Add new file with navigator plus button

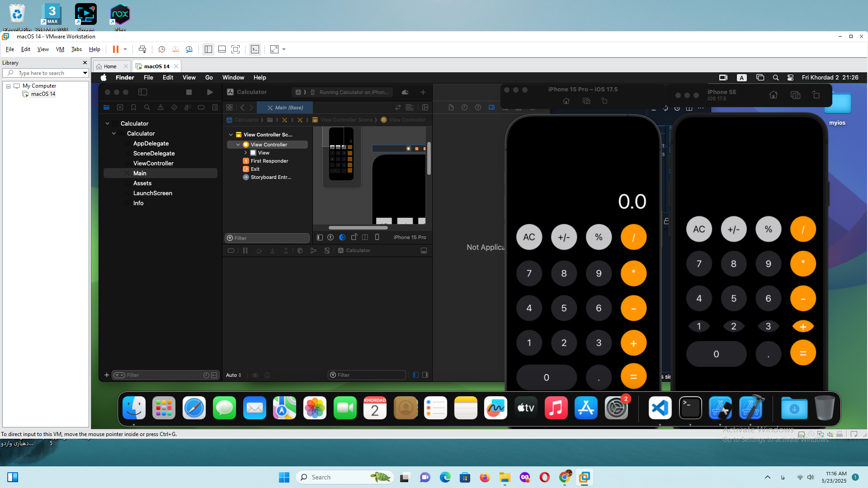click(x=107, y=375)
